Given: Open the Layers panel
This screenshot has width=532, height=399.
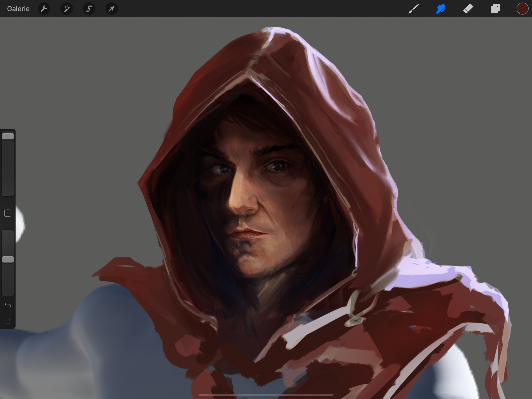Looking at the screenshot, I should tap(495, 9).
